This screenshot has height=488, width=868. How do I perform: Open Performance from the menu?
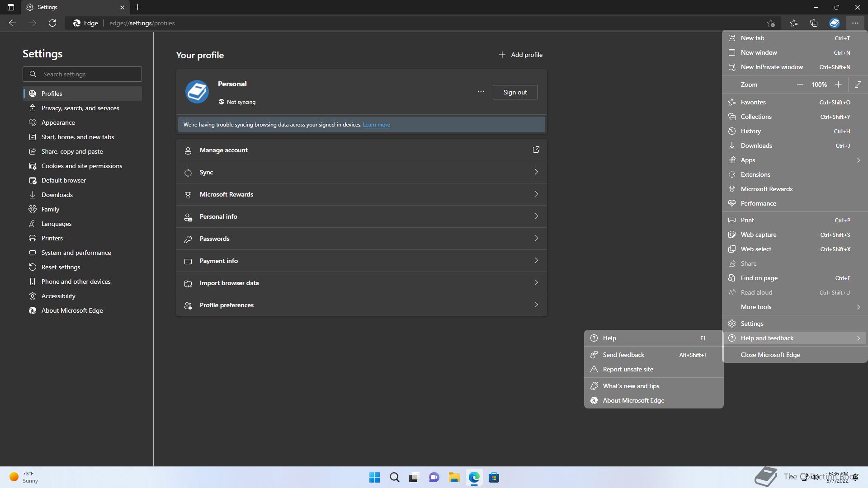[x=795, y=203]
